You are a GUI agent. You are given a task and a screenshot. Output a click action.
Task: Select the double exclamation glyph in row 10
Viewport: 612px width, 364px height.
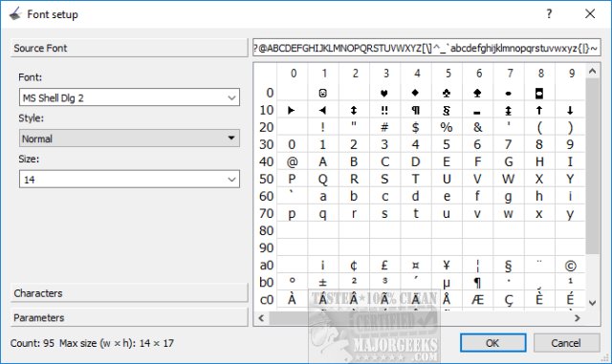pos(384,110)
